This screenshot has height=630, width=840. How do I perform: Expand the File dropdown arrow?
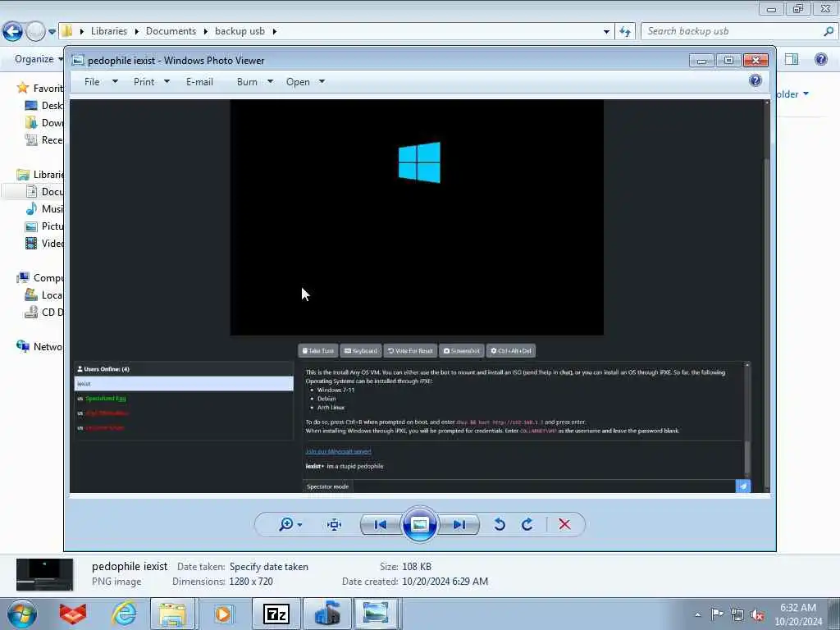click(115, 82)
